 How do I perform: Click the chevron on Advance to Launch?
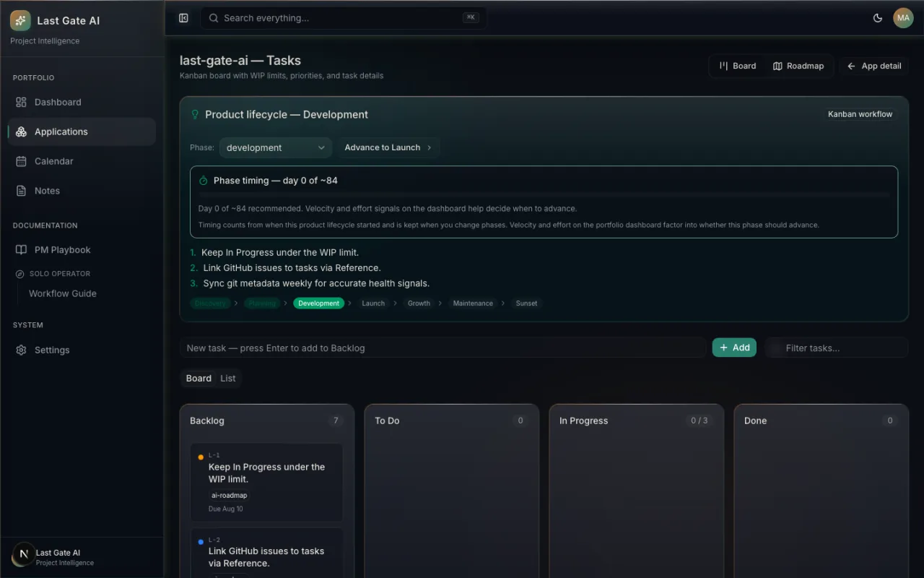click(x=430, y=147)
